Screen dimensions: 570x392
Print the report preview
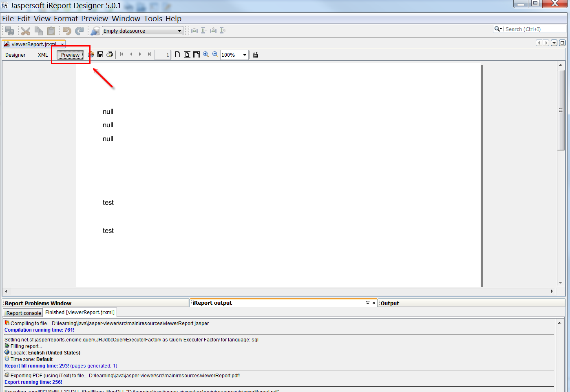coord(110,54)
